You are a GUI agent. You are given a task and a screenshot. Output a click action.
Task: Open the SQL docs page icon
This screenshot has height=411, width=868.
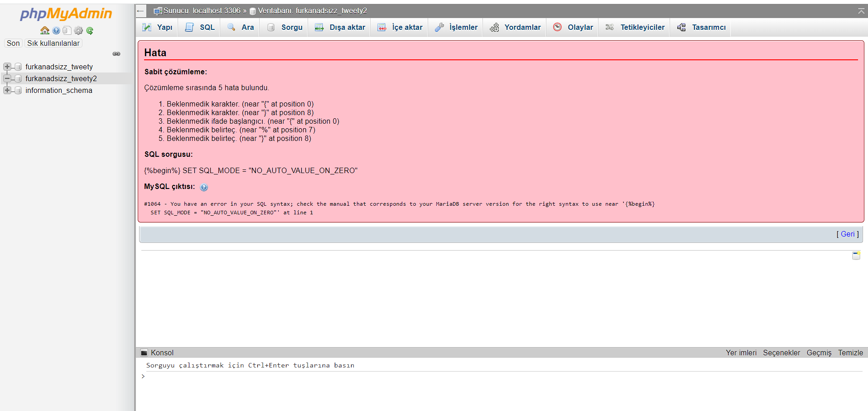coord(67,30)
